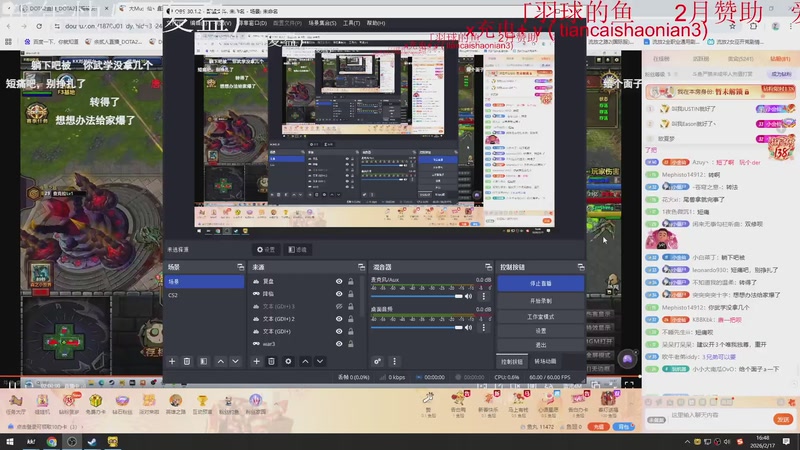
Task: Click 工作室模式 studio mode button
Action: point(540,317)
